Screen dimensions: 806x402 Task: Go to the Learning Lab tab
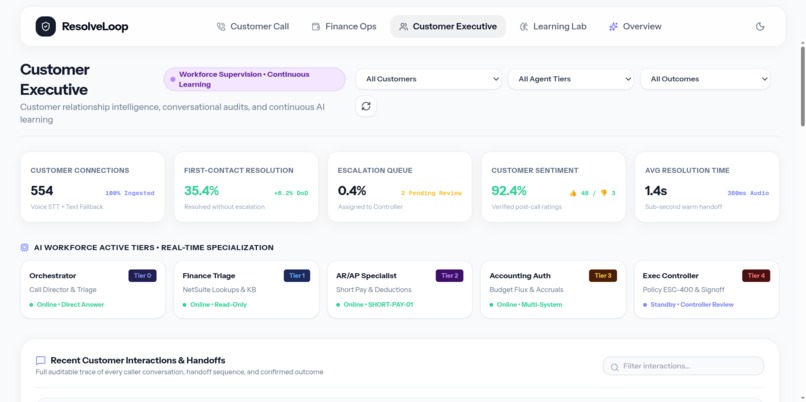click(553, 27)
